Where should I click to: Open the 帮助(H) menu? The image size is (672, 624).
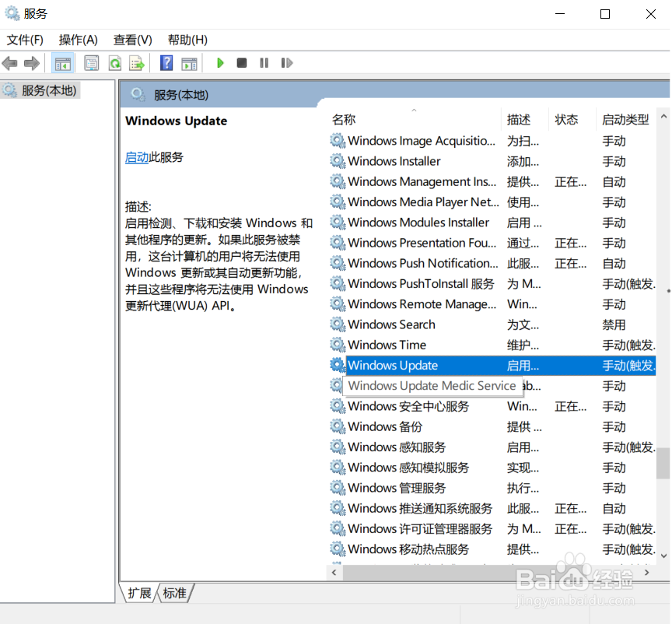coord(187,40)
